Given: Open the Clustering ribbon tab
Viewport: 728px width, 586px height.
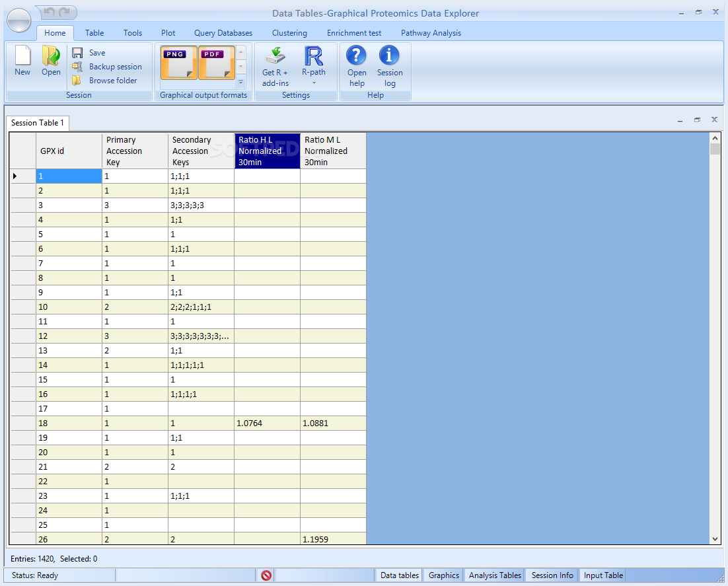Looking at the screenshot, I should tap(289, 33).
